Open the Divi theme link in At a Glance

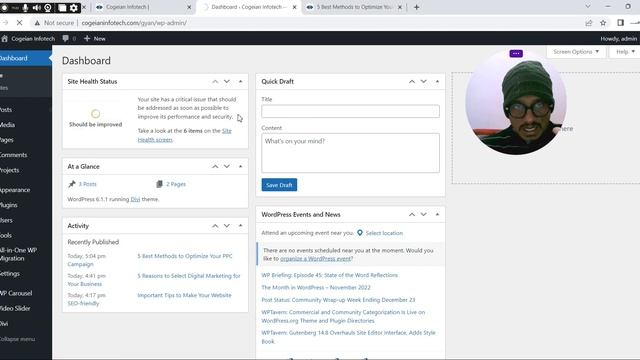click(135, 199)
